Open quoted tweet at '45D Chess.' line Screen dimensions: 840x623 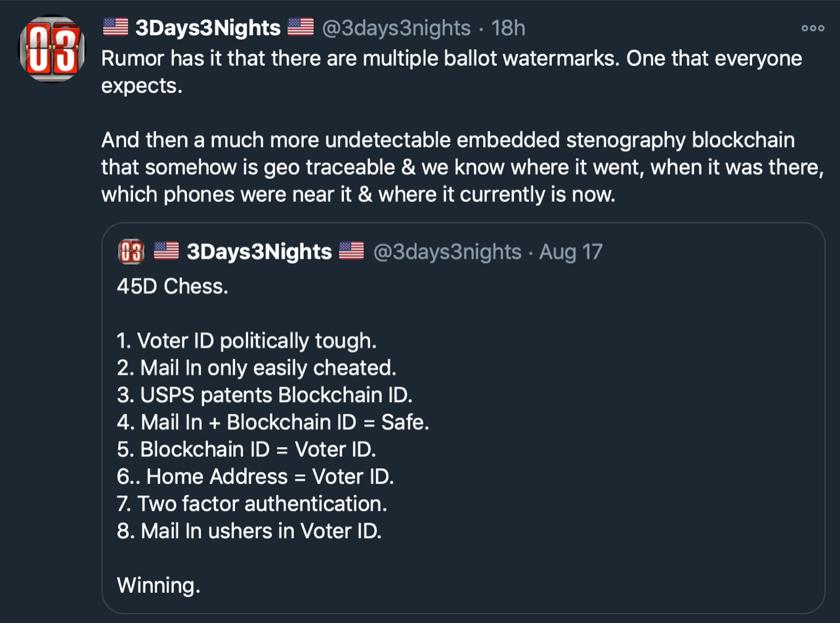point(173,286)
